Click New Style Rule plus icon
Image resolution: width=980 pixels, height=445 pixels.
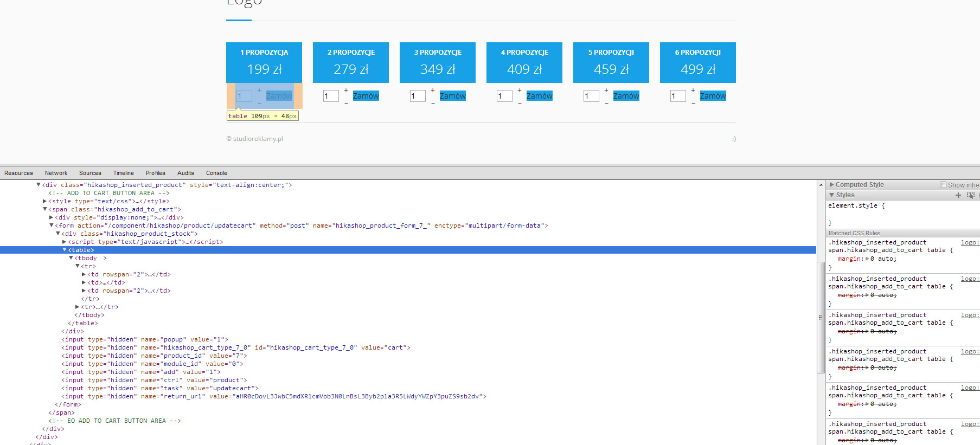point(958,195)
